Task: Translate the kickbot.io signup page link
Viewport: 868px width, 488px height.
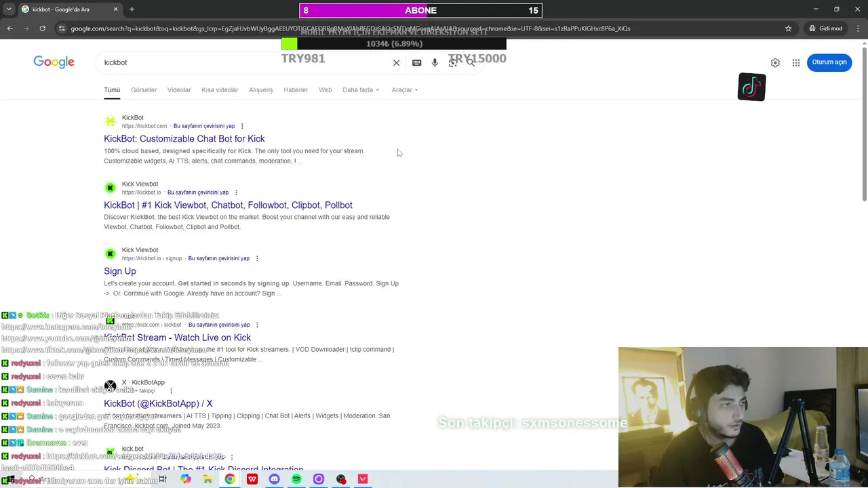Action: (219, 258)
